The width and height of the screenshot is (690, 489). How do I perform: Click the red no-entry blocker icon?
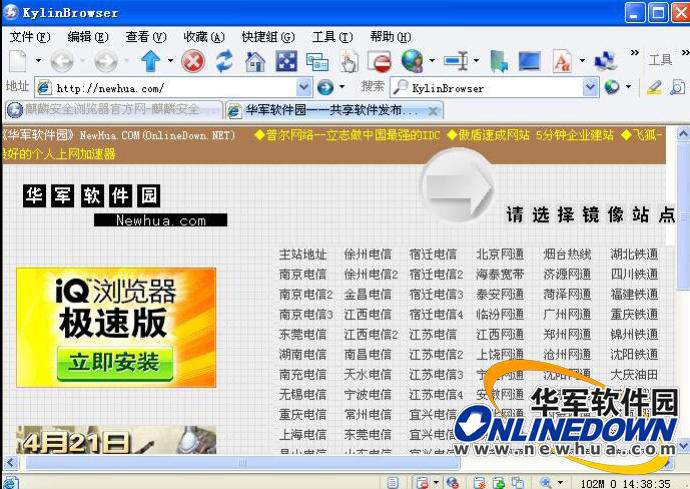point(380,61)
